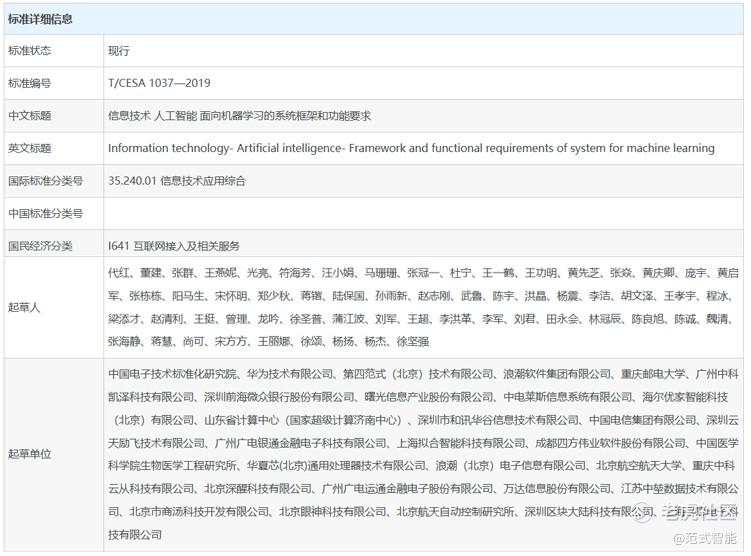Click the value 35.240.01 信息技术应用综合
This screenshot has width=751, height=556.
tap(177, 181)
